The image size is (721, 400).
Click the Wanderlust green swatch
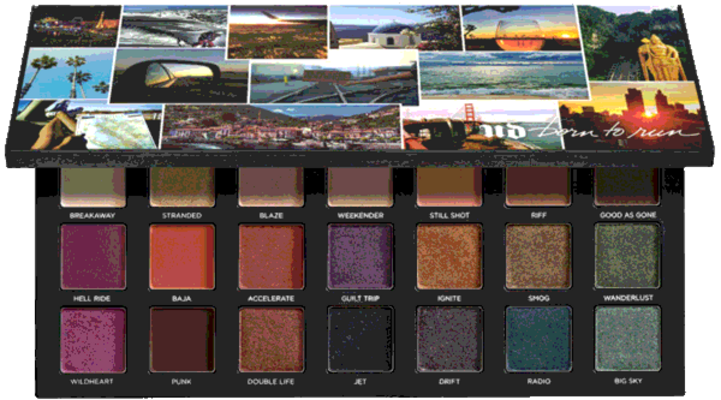pyautogui.click(x=628, y=256)
